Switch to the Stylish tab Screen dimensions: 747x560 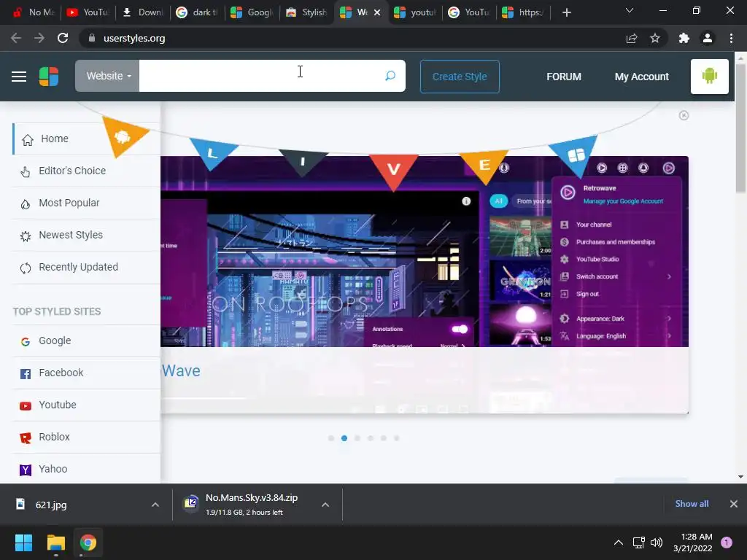tap(306, 12)
